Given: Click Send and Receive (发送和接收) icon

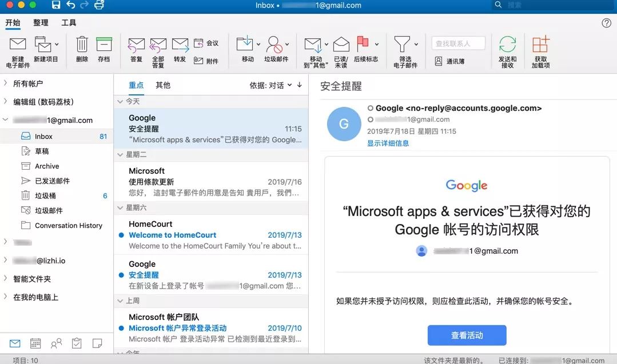Looking at the screenshot, I should (x=507, y=44).
